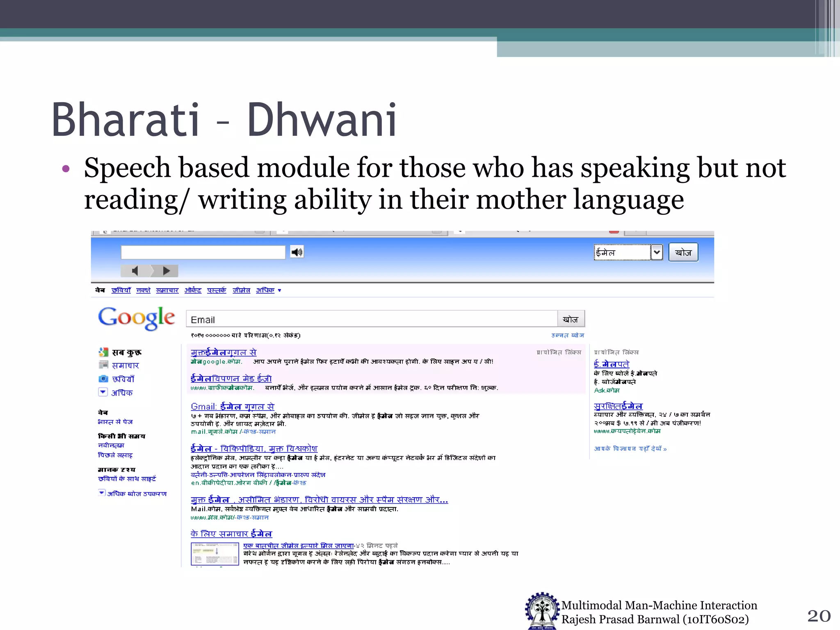Click the समाचार newspaper icon in the sidebar
Viewport: 840px width, 630px height.
click(103, 365)
